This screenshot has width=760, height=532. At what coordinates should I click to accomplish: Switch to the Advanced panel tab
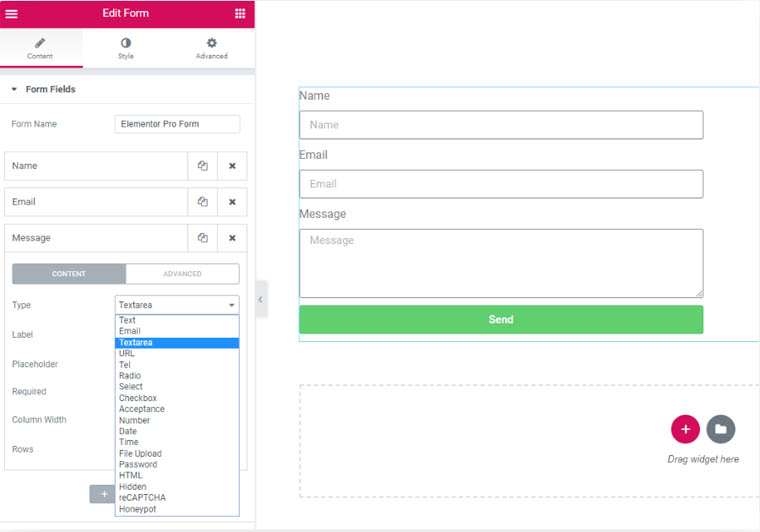tap(211, 49)
